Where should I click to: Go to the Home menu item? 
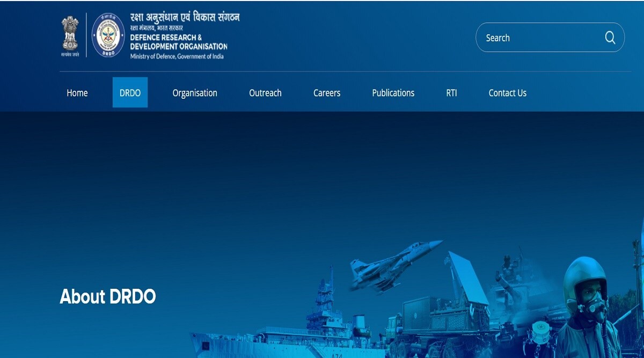[x=77, y=93]
